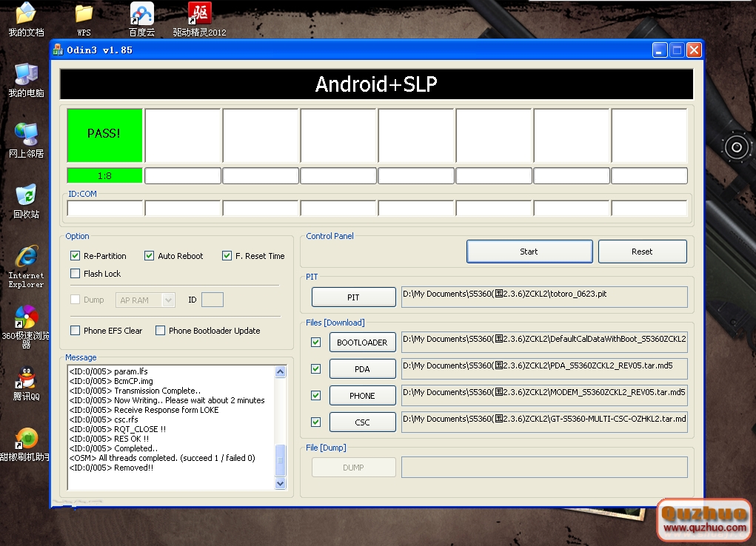This screenshot has width=756, height=546.
Task: Open 驱动精灵2012 desktop shortcut
Action: coord(199,14)
